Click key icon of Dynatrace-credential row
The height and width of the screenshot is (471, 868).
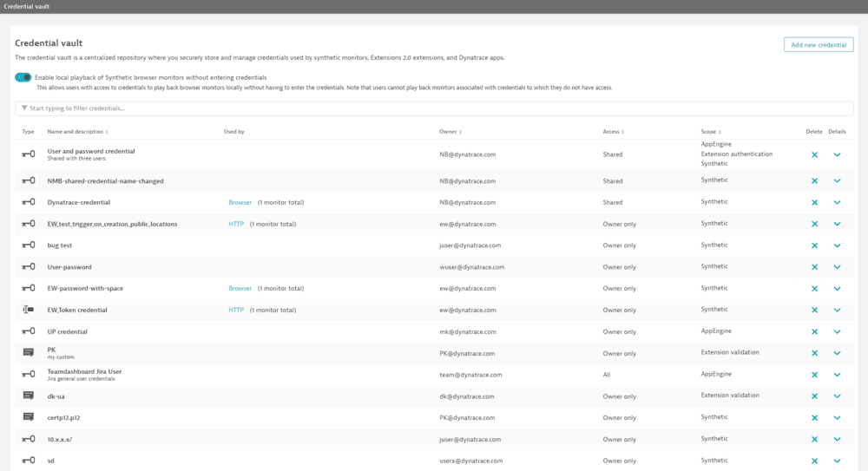click(x=29, y=202)
